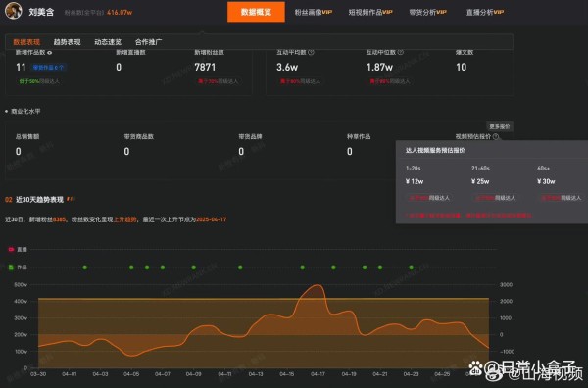Click the chart peak near 04-17
This screenshot has width=588, height=388.
point(318,285)
